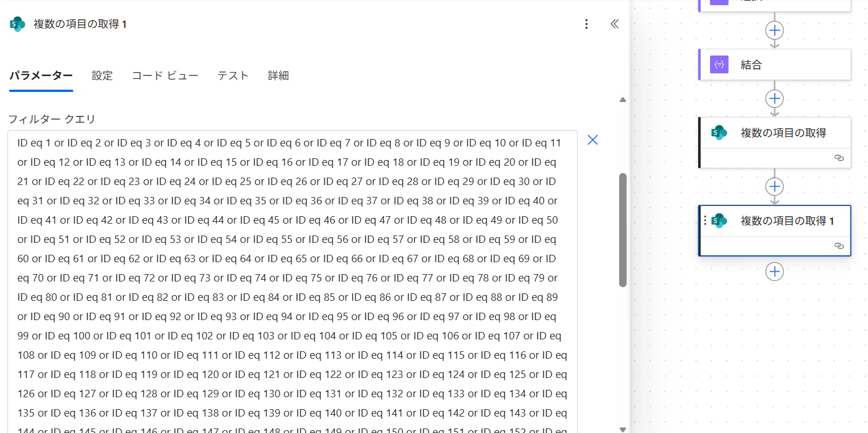The image size is (868, 433).
Task: Insert step between 複数の項目の取得 and 複数の項目の取得 1
Action: pyautogui.click(x=775, y=187)
